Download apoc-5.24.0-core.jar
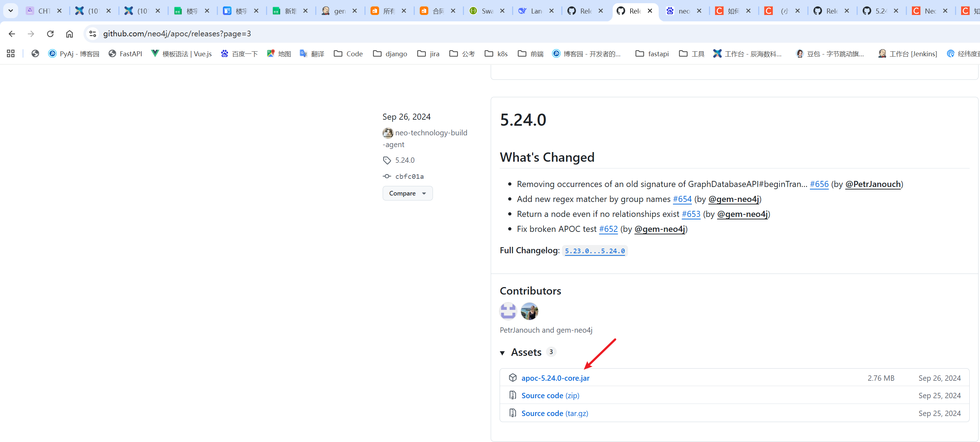This screenshot has width=980, height=442. click(x=555, y=378)
